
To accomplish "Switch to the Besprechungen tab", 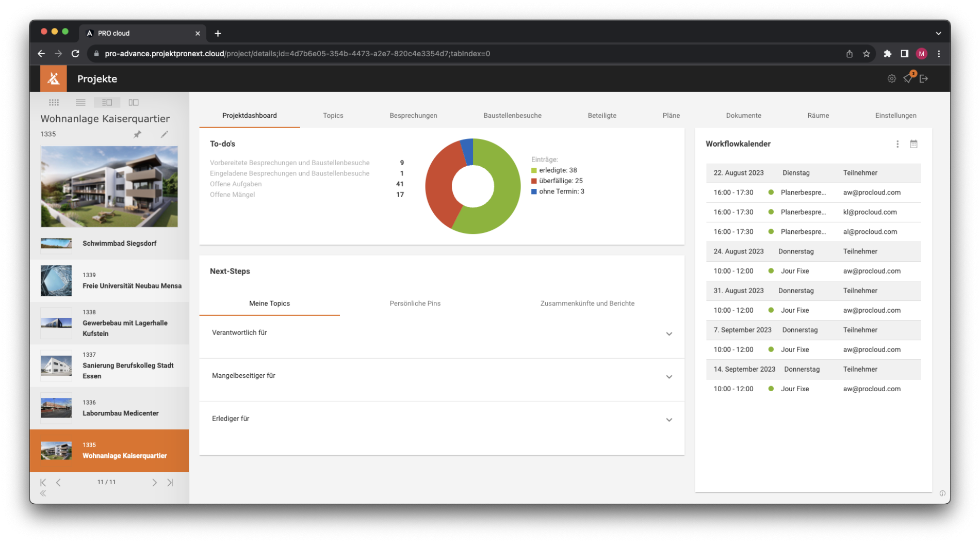I will pyautogui.click(x=413, y=116).
